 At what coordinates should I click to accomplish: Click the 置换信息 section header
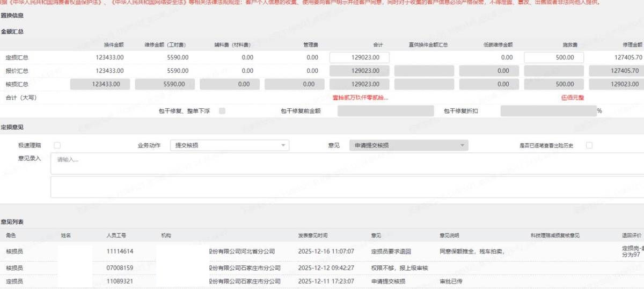(x=12, y=15)
